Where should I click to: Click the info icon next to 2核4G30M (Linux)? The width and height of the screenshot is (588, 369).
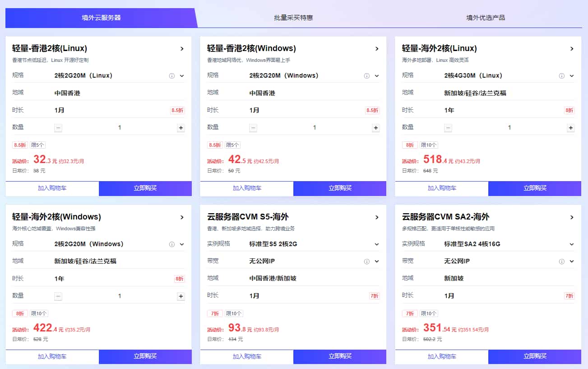(561, 75)
